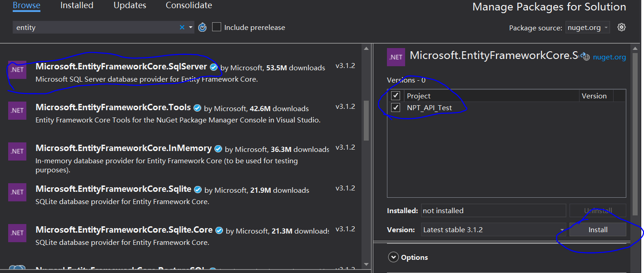Image resolution: width=644 pixels, height=273 pixels.
Task: Select the Microsoft.EntityFrameworkCore.InMemory package title
Action: coord(124,148)
